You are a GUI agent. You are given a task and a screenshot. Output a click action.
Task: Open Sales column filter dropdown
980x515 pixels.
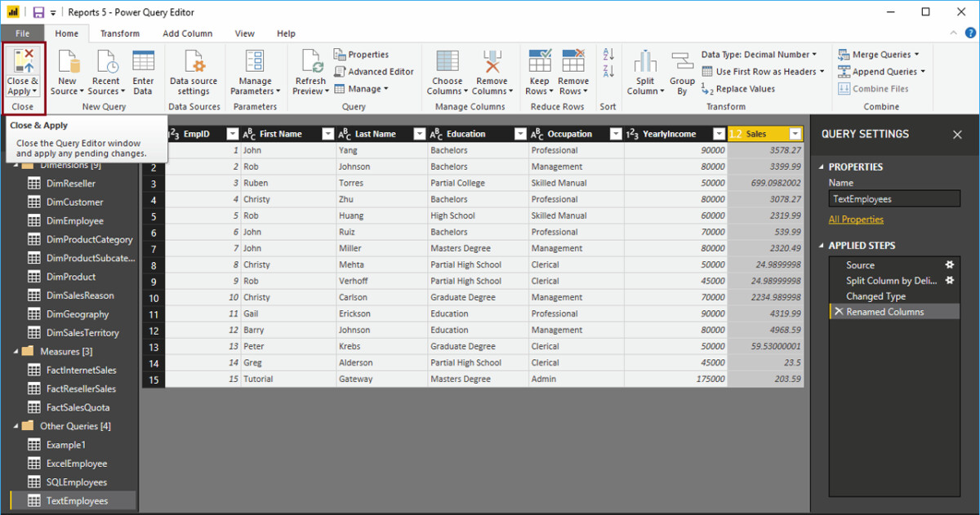[795, 134]
